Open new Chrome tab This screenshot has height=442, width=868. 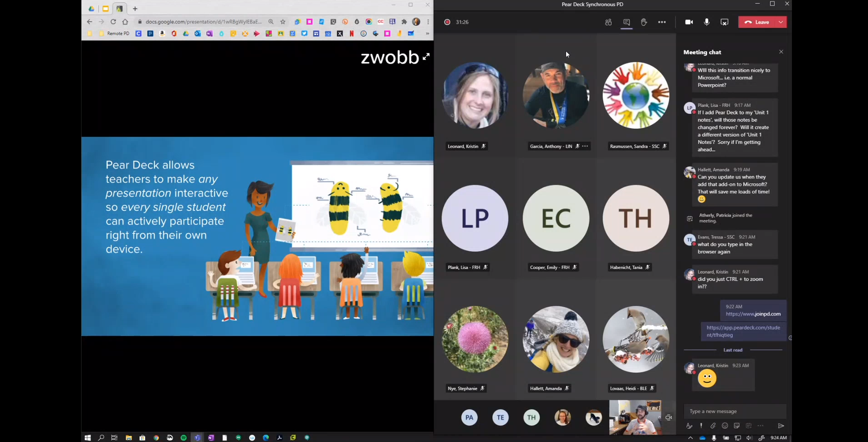pyautogui.click(x=135, y=9)
